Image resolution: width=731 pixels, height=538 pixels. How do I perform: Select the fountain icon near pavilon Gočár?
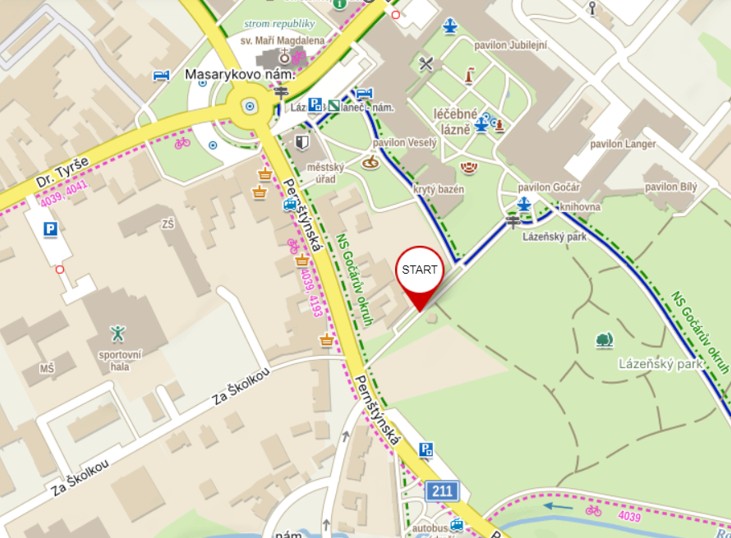click(x=524, y=205)
